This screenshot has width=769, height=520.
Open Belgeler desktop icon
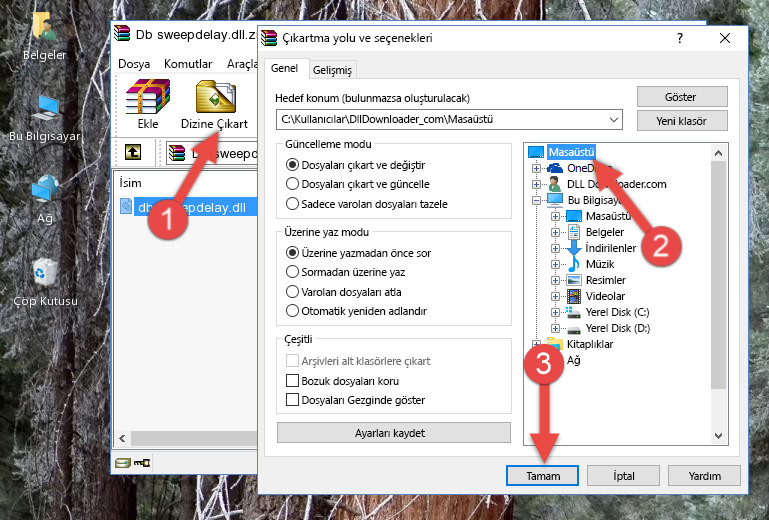pyautogui.click(x=45, y=36)
